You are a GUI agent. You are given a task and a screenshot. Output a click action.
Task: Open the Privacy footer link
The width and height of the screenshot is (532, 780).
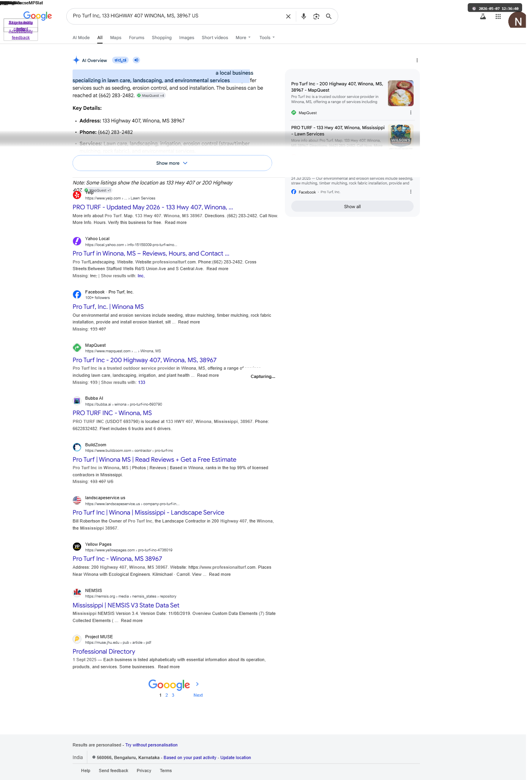[144, 771]
